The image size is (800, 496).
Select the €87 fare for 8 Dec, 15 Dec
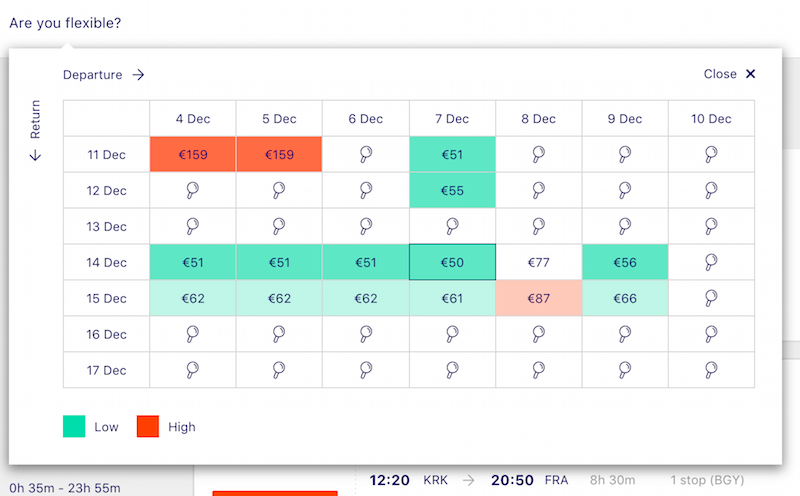pyautogui.click(x=538, y=298)
